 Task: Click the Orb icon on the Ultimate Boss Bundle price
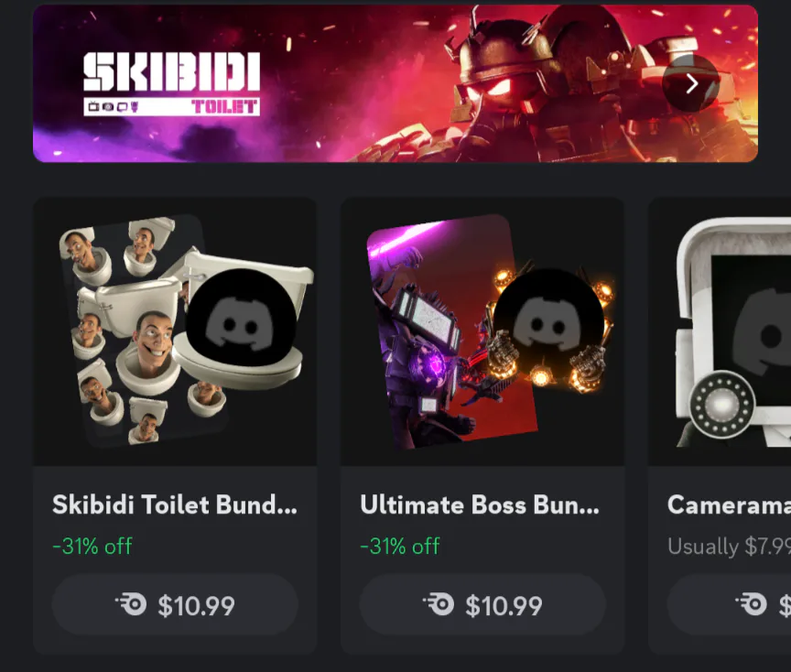point(439,604)
